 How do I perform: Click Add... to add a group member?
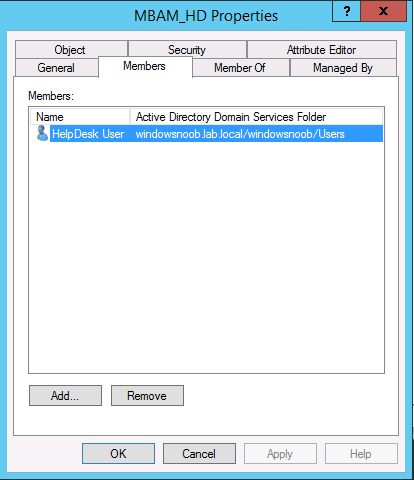click(x=65, y=396)
